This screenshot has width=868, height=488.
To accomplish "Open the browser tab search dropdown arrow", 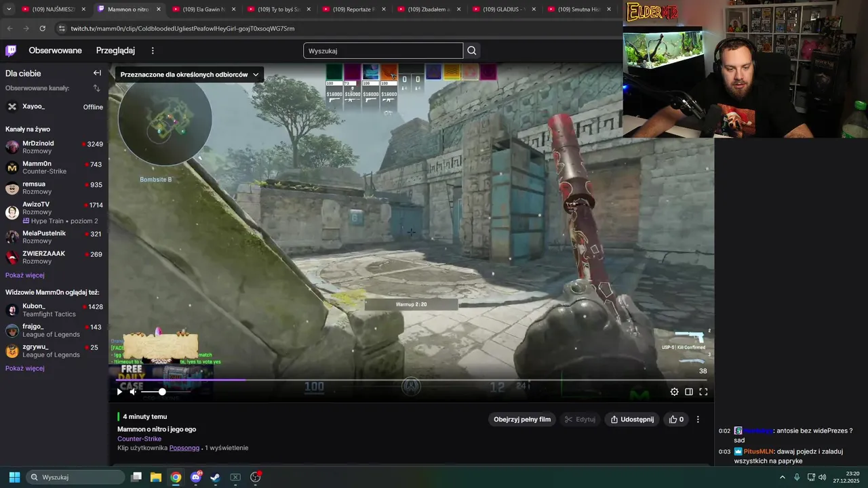I will click(9, 9).
